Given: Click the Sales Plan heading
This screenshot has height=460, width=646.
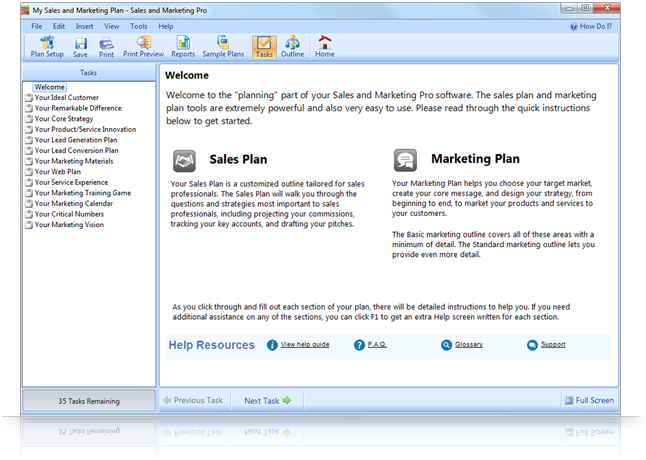Looking at the screenshot, I should (x=238, y=159).
